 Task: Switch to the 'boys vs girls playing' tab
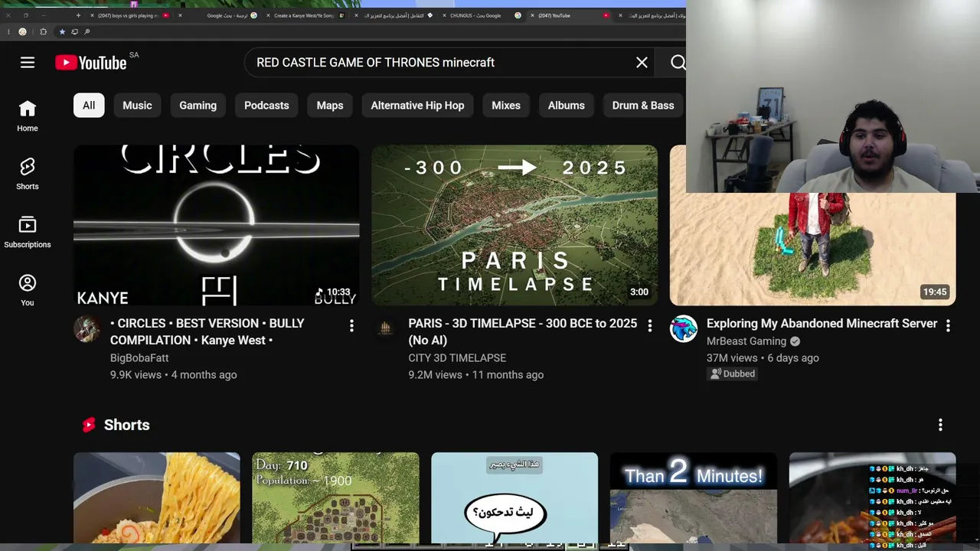tap(130, 15)
